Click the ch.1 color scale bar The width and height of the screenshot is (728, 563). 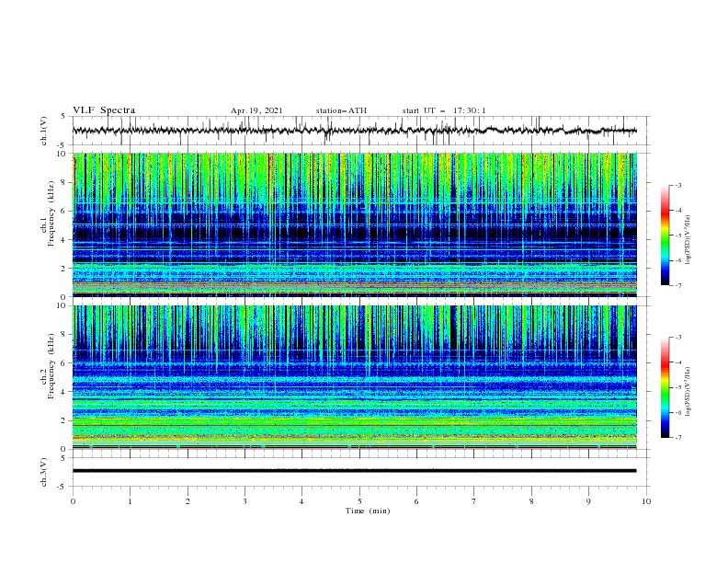(665, 236)
